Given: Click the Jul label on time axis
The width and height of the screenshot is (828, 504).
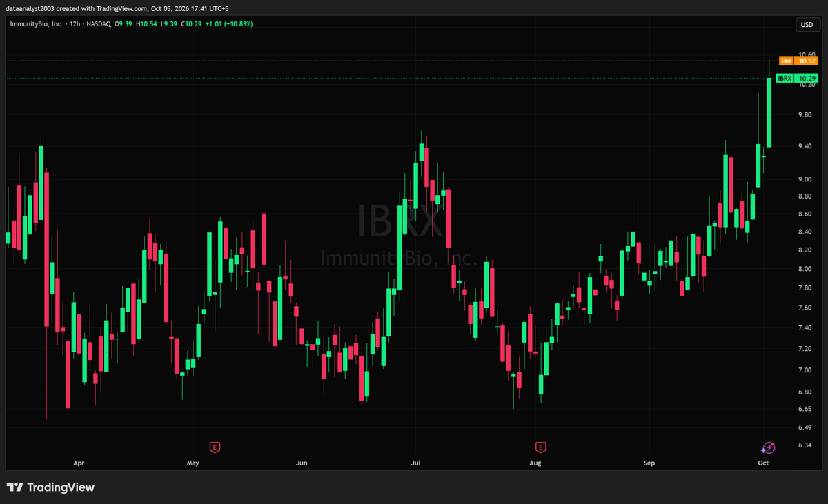Looking at the screenshot, I should (x=415, y=463).
